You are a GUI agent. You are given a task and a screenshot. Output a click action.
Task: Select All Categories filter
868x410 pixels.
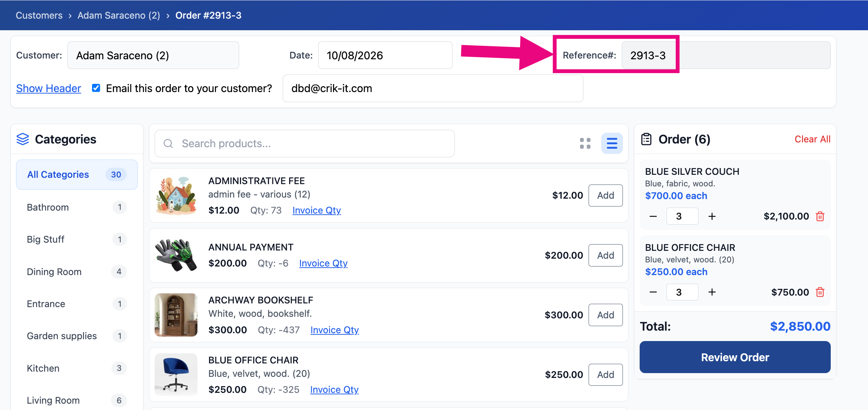[x=77, y=174]
